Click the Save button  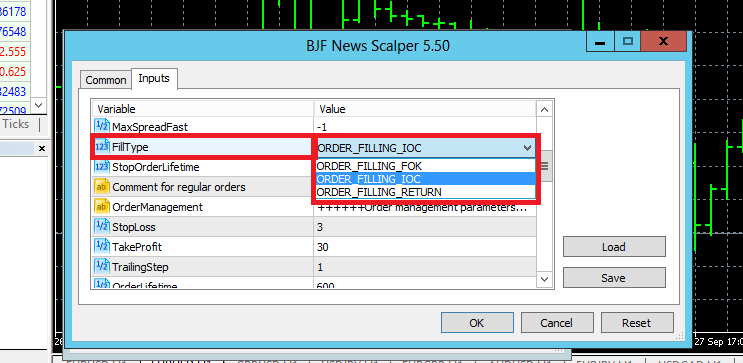coord(614,278)
